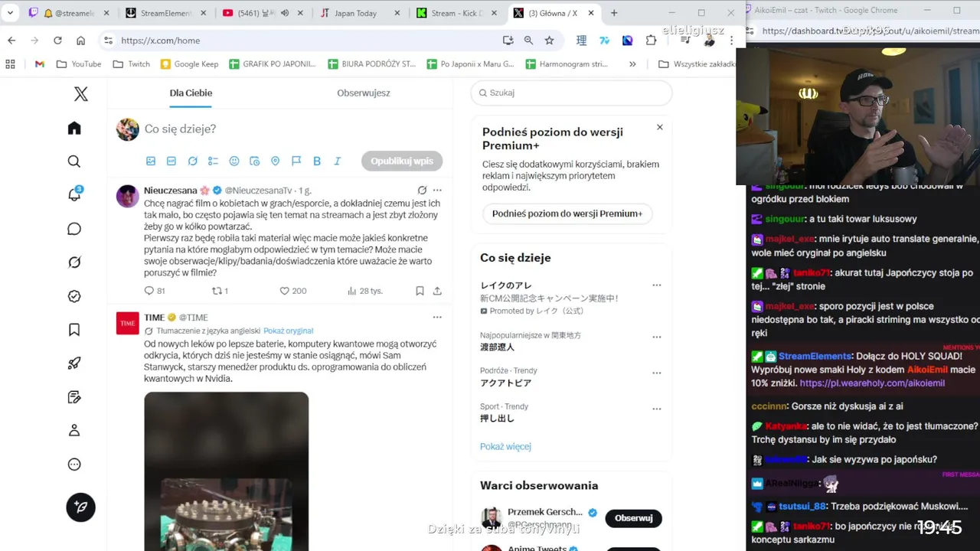Open options for アクアトピア trend
Viewport: 980px width, 551px height.
[657, 373]
